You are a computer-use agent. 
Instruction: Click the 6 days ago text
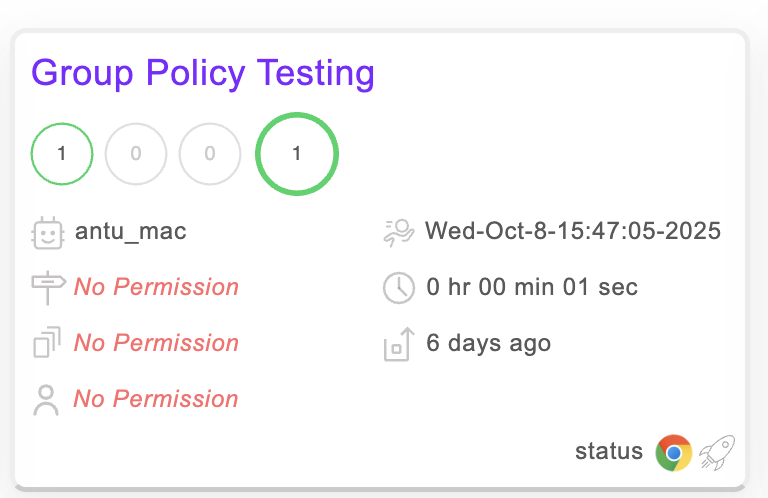488,344
